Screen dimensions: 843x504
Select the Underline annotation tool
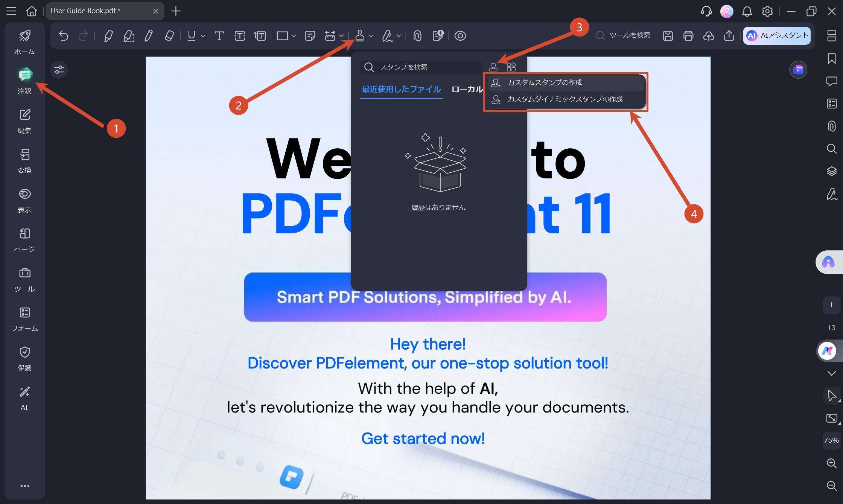[x=192, y=36]
